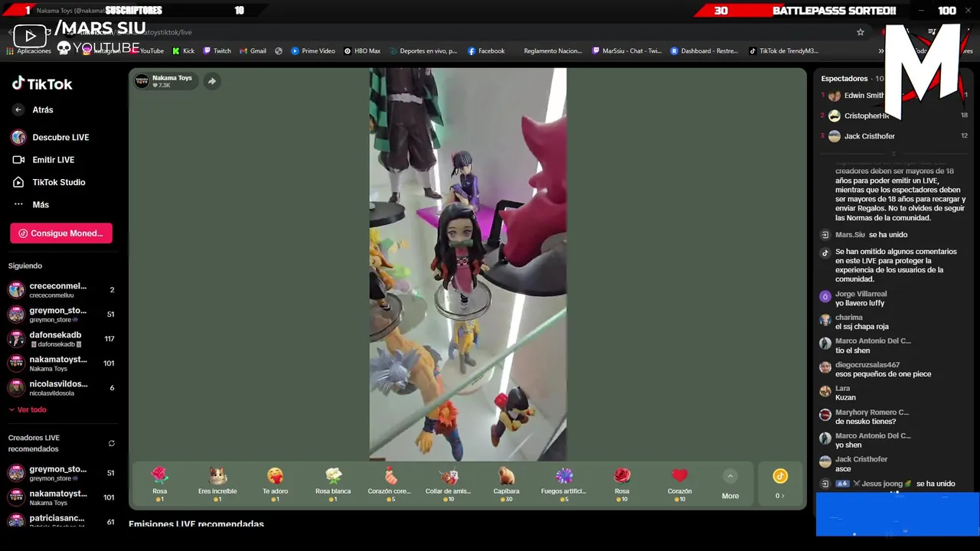Click diegocruzsalas467's chat comment
Screen dimensions: 980x551
click(884, 374)
